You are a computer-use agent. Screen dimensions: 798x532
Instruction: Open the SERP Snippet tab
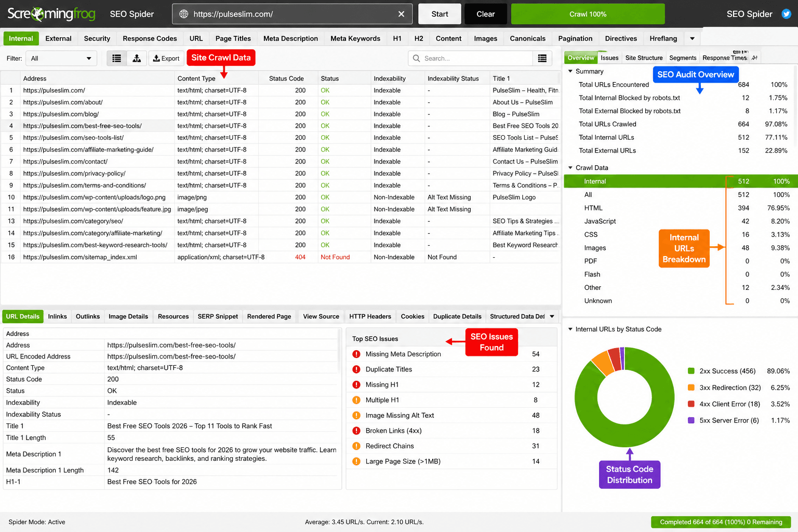pos(218,316)
